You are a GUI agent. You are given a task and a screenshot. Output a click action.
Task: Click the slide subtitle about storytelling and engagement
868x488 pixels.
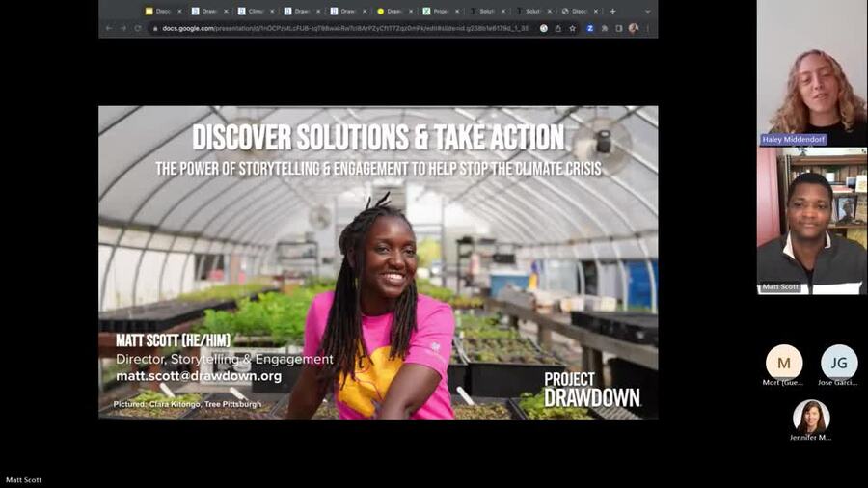pos(378,169)
